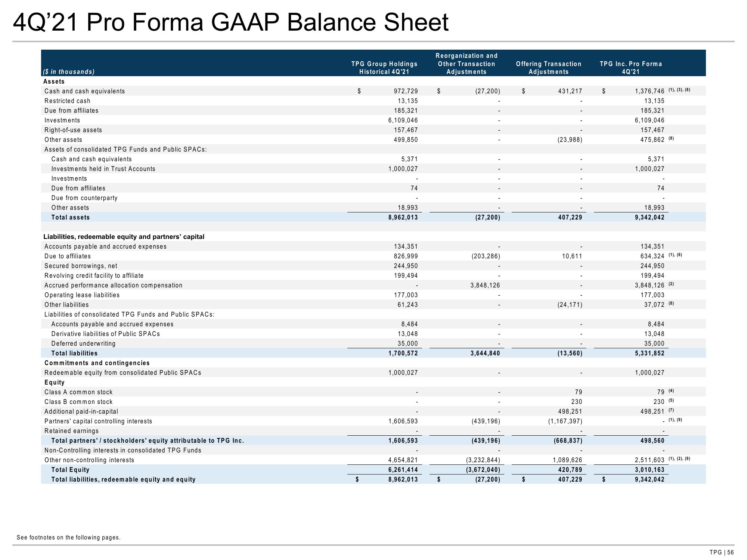Click the 'Deferred underwriting' row label
747x560 pixels.
point(83,343)
